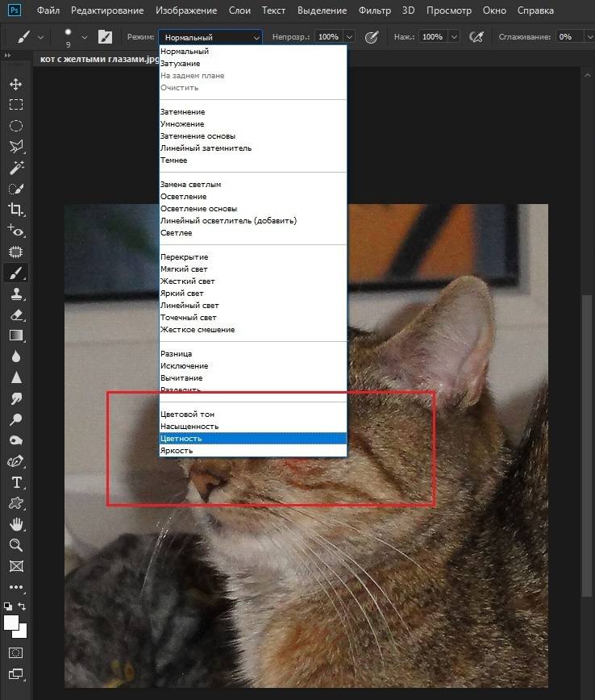Open the Фильтр menu
595x700 pixels.
(x=375, y=11)
